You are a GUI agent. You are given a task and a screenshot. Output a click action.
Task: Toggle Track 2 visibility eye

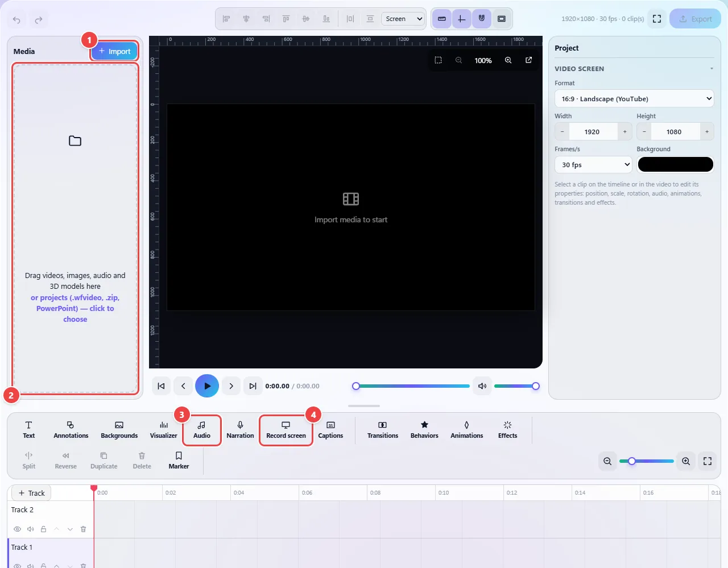click(18, 529)
